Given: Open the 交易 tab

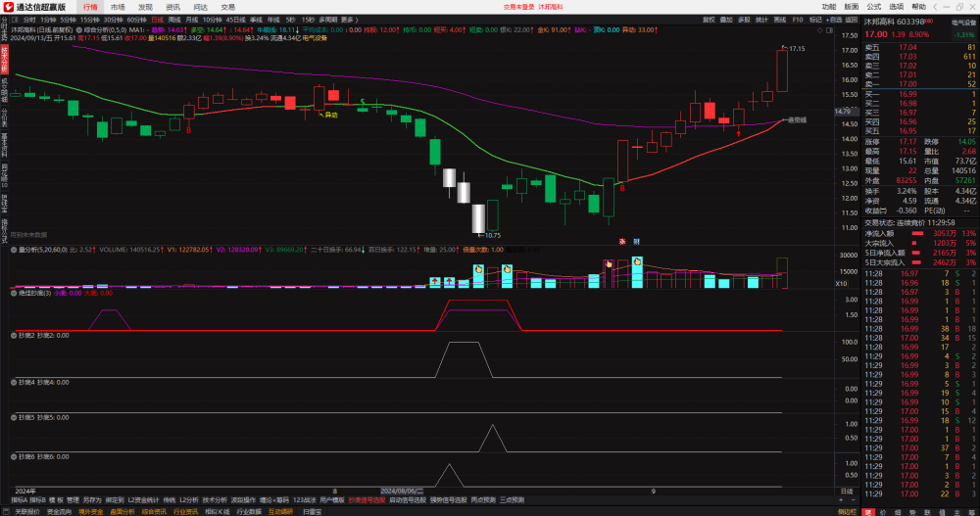Looking at the screenshot, I should (x=228, y=7).
